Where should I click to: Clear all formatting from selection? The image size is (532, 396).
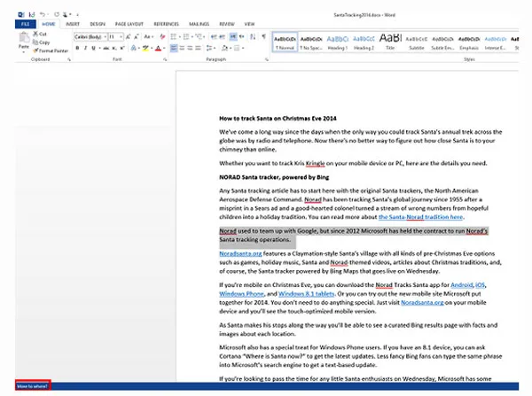click(x=162, y=36)
